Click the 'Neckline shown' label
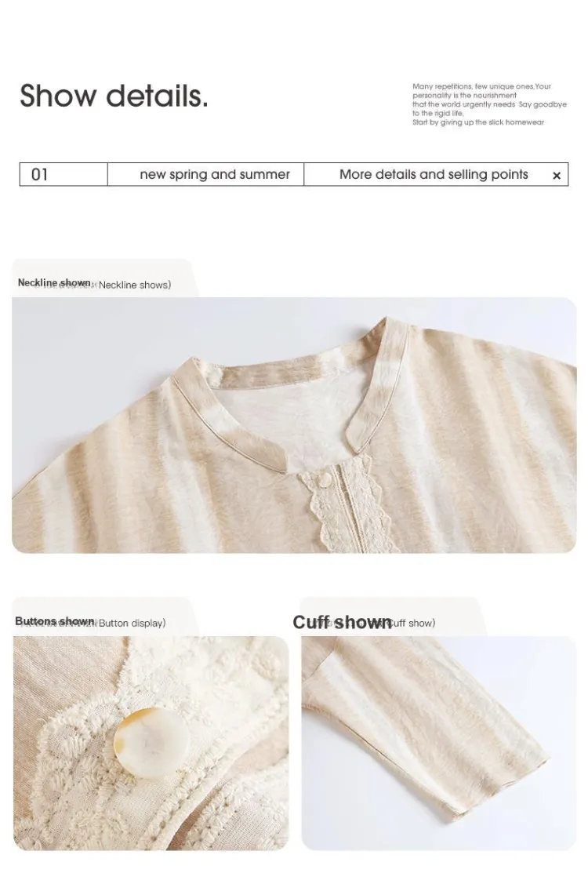 click(x=54, y=283)
